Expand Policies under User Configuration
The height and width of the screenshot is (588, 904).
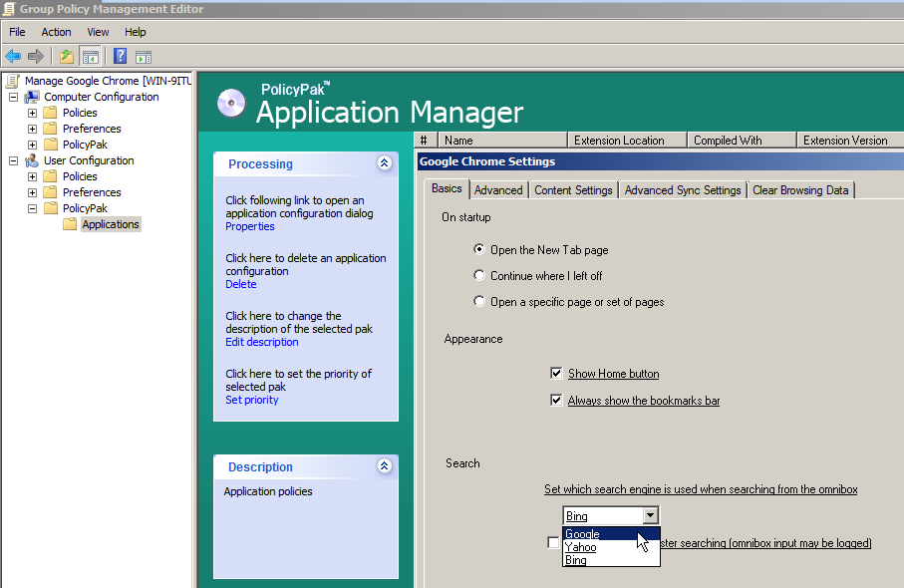tap(32, 176)
